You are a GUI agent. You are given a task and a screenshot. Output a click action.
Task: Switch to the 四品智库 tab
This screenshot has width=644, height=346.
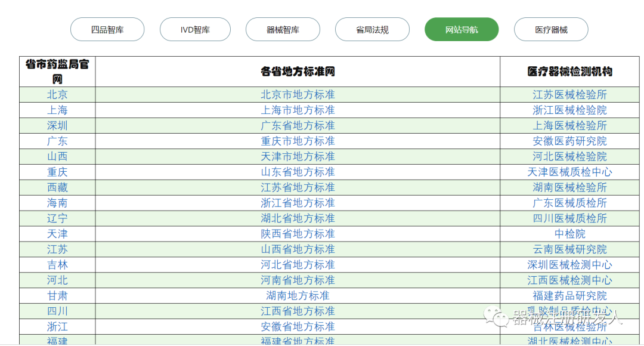tap(108, 29)
